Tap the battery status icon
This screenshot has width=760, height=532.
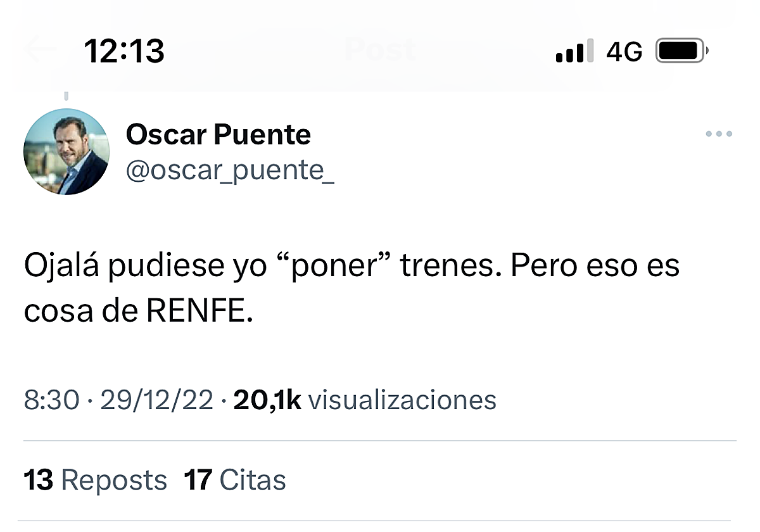(681, 51)
